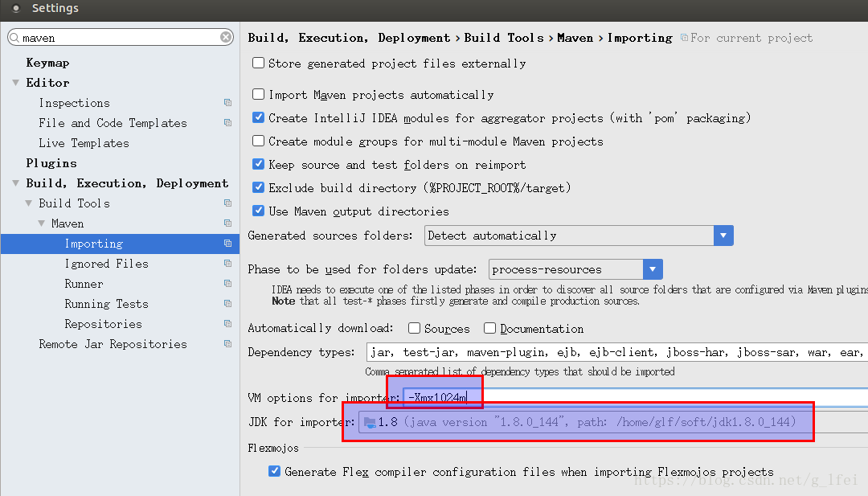This screenshot has height=496, width=868.
Task: Collapse the Editor tree section
Action: click(x=15, y=83)
